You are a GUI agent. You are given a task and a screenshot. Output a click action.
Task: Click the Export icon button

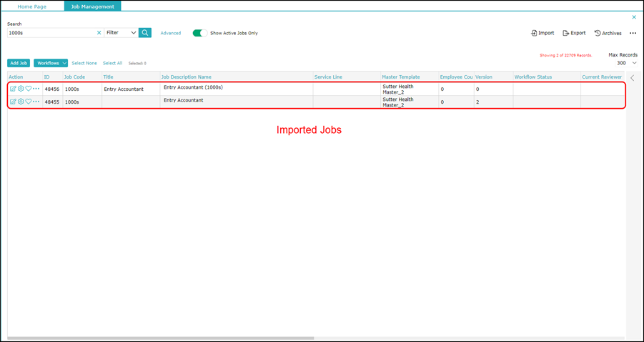(574, 33)
